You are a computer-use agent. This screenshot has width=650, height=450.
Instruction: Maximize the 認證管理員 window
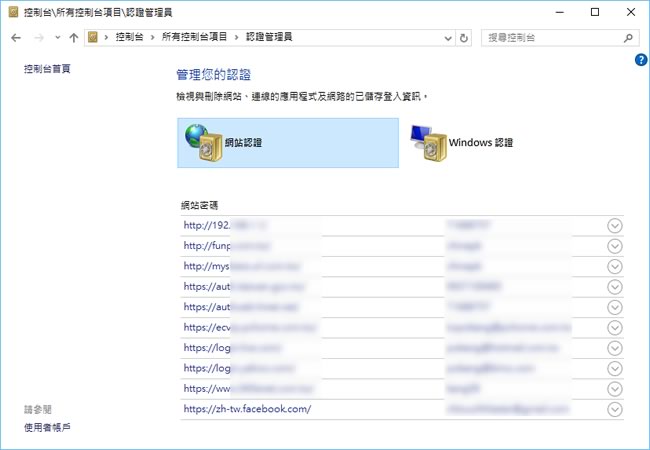pos(595,12)
